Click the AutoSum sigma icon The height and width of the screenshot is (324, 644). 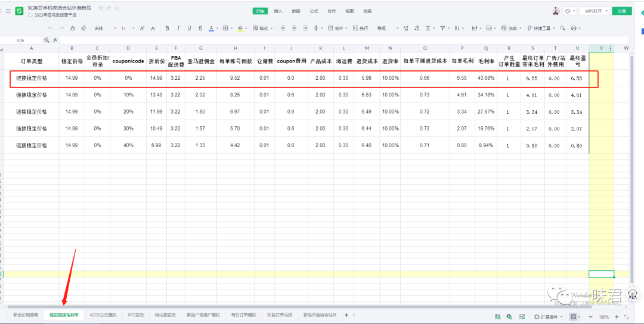[x=428, y=28]
